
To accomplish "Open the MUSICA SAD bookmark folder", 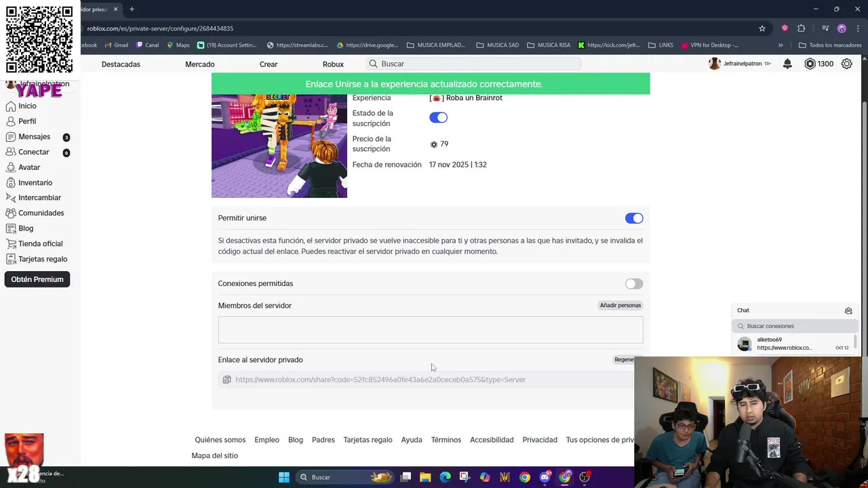I will click(x=498, y=45).
